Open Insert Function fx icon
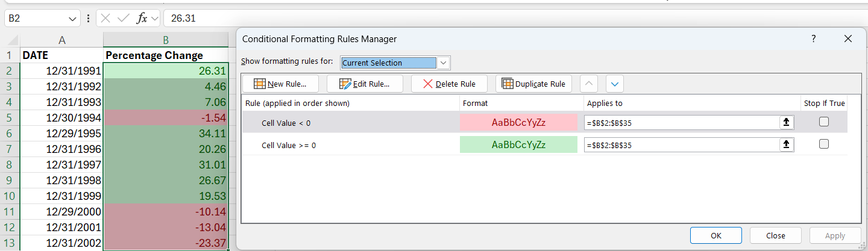This screenshot has width=868, height=251. click(142, 19)
